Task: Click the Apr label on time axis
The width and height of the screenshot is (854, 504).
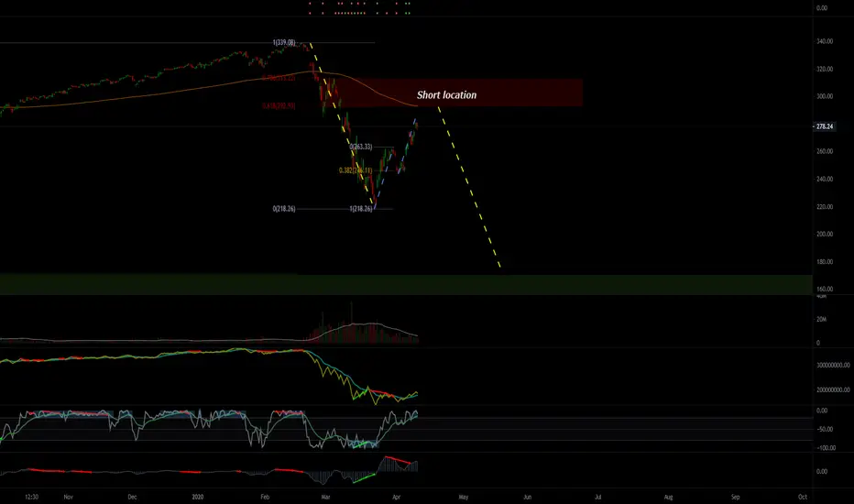Action: coord(396,497)
